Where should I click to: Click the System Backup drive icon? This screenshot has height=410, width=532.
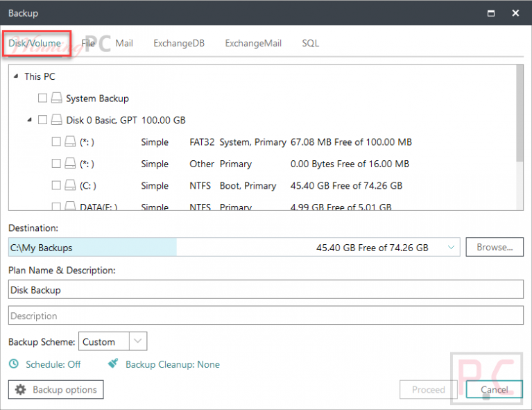[x=56, y=98]
